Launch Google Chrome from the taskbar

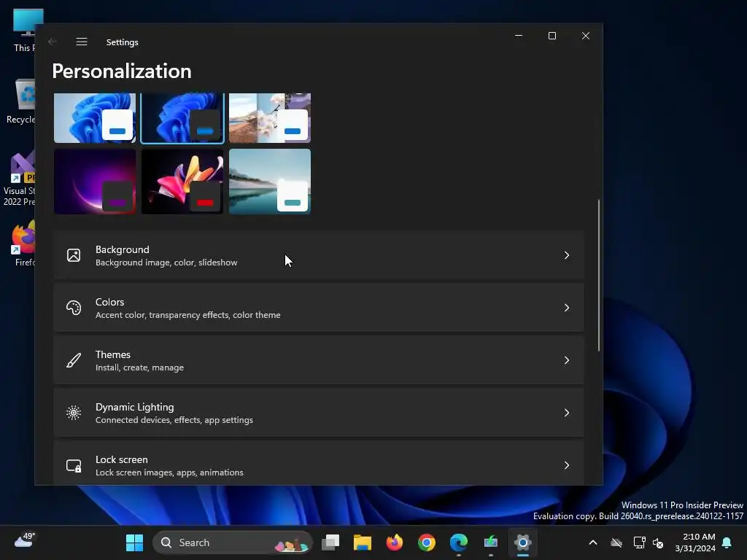point(426,542)
